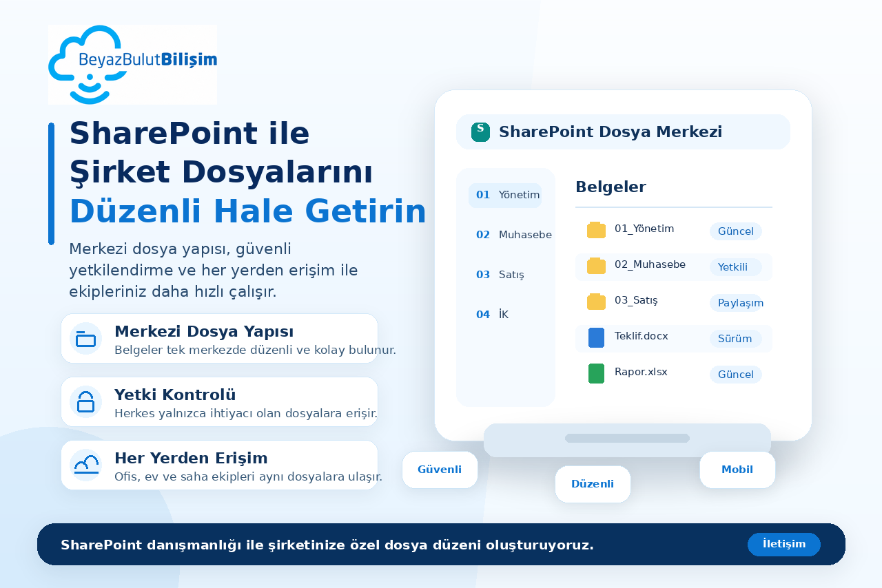Click the 02_Muhasebe folder icon
The height and width of the screenshot is (588, 882).
[x=596, y=266]
